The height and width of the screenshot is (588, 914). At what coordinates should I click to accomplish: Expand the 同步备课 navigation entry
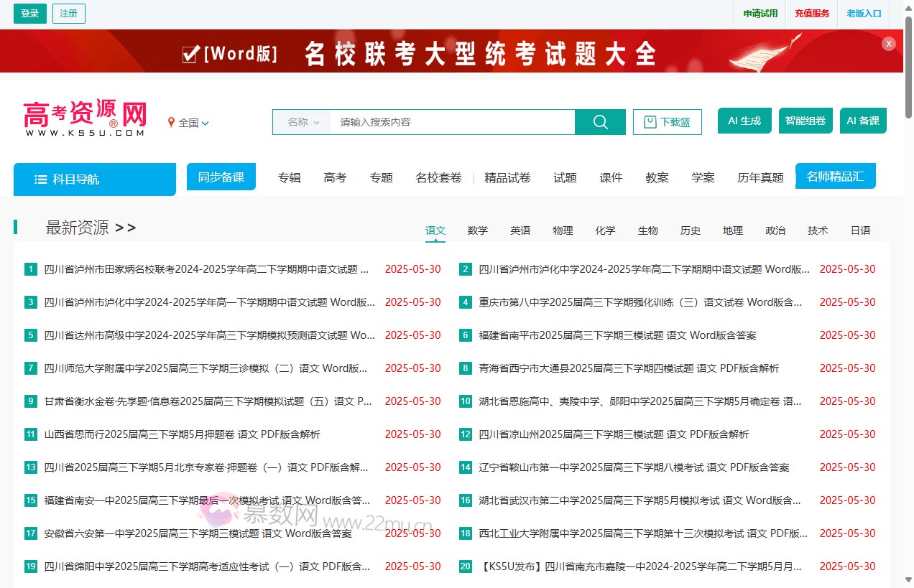[x=221, y=176]
